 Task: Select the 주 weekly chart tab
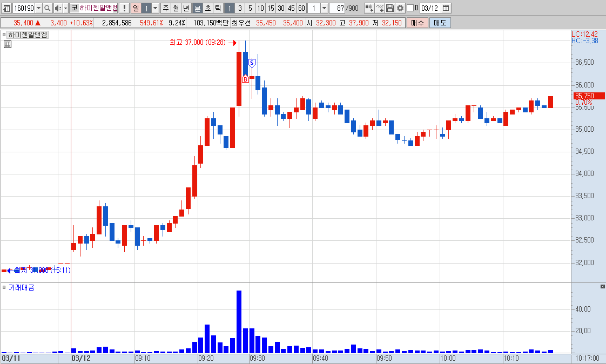tap(165, 8)
